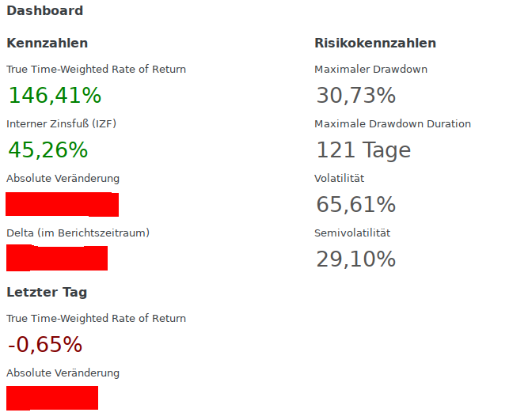
Task: Select the 45,26% IZF value
Action: click(47, 149)
